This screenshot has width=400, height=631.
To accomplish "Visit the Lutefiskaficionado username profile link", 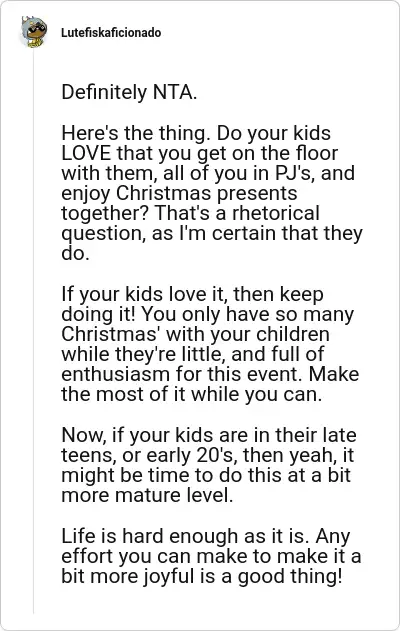I will point(111,33).
